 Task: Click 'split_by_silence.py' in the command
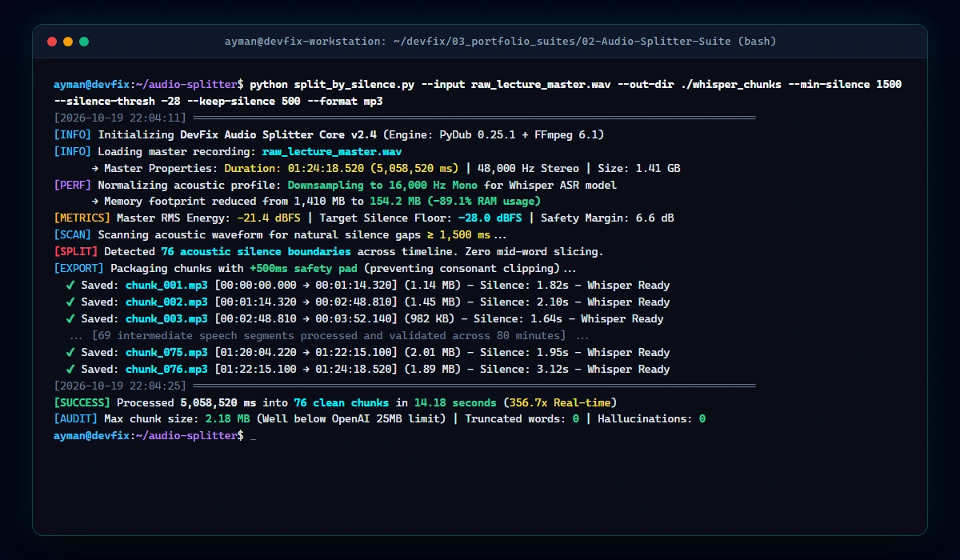tap(354, 84)
